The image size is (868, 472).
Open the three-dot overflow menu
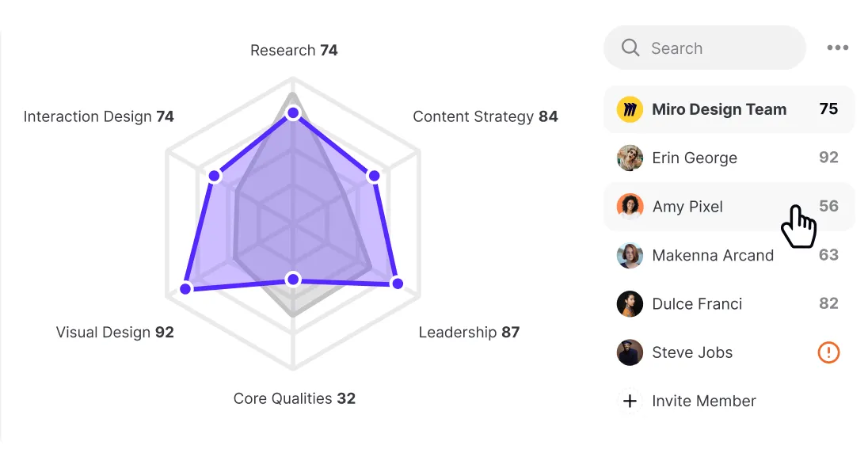click(837, 48)
